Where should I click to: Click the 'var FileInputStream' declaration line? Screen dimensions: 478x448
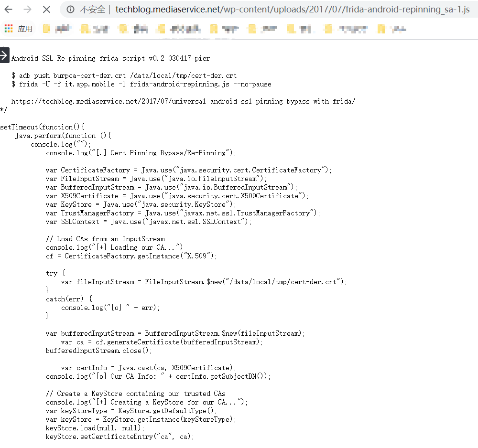coord(156,179)
